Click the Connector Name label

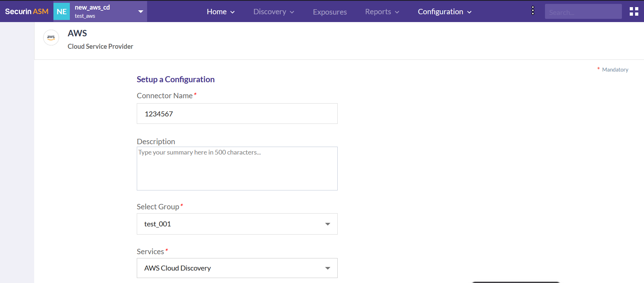pos(165,96)
